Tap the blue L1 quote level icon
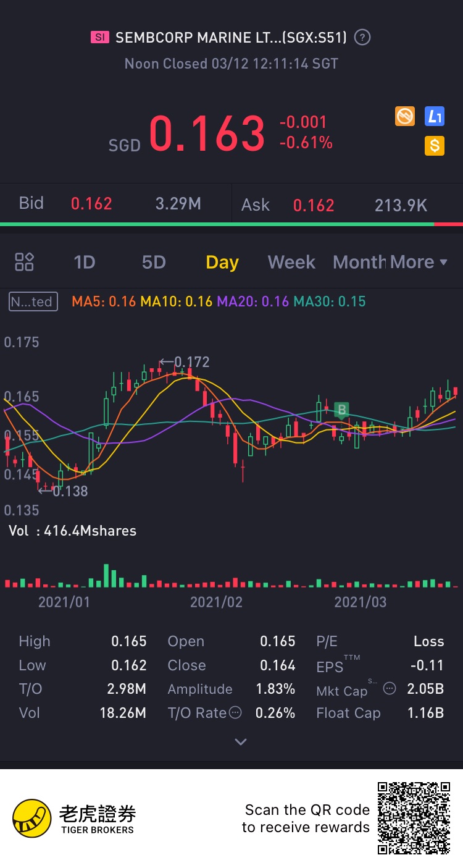The width and height of the screenshot is (463, 868). 435,116
